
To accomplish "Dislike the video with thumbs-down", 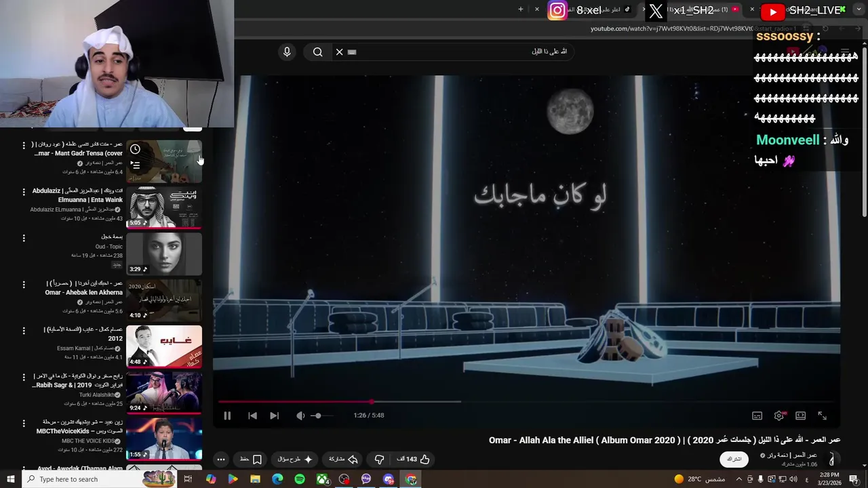I will pyautogui.click(x=379, y=459).
